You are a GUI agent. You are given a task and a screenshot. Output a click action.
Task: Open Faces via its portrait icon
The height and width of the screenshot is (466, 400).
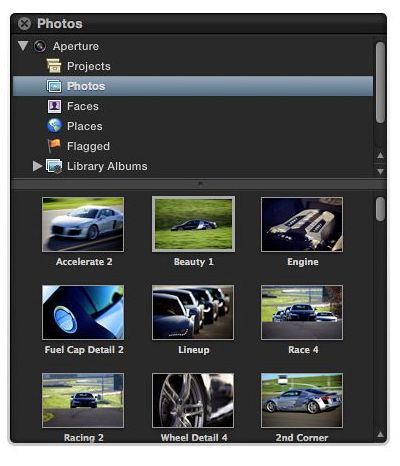[x=54, y=106]
